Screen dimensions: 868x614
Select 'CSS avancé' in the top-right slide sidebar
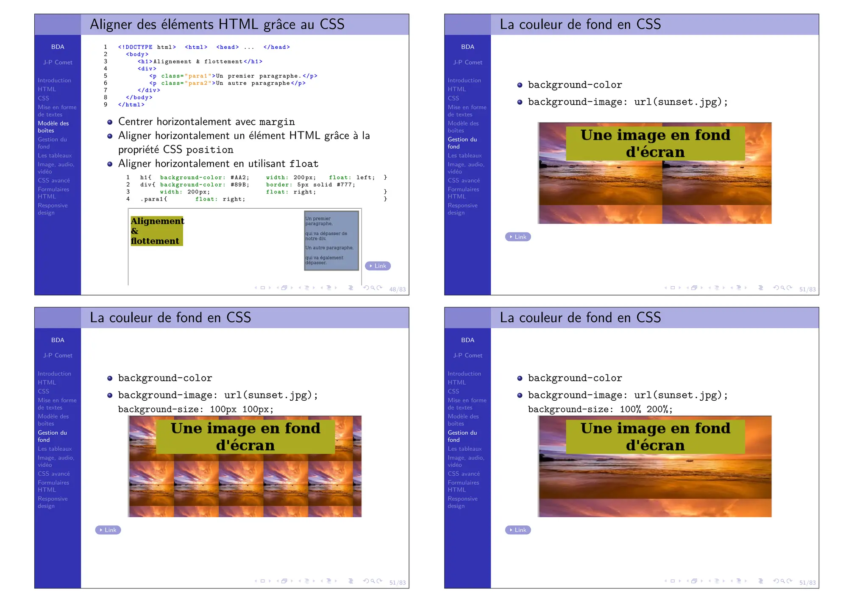(464, 181)
